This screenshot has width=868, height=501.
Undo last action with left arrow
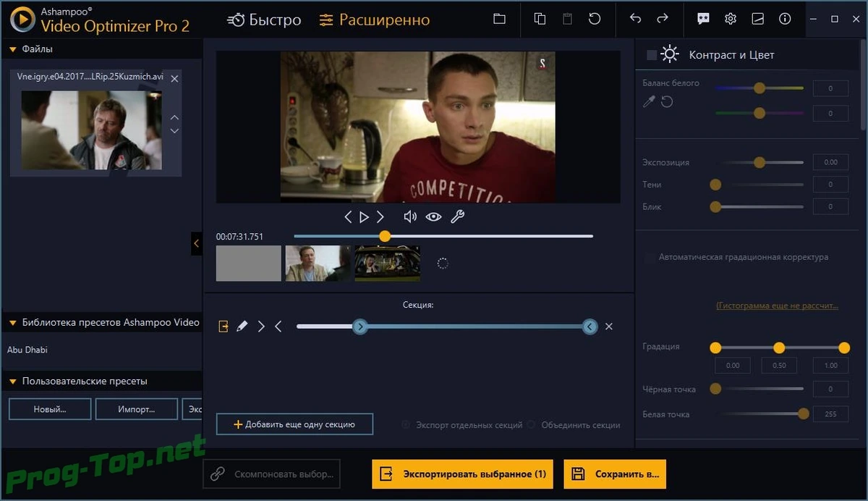point(635,19)
